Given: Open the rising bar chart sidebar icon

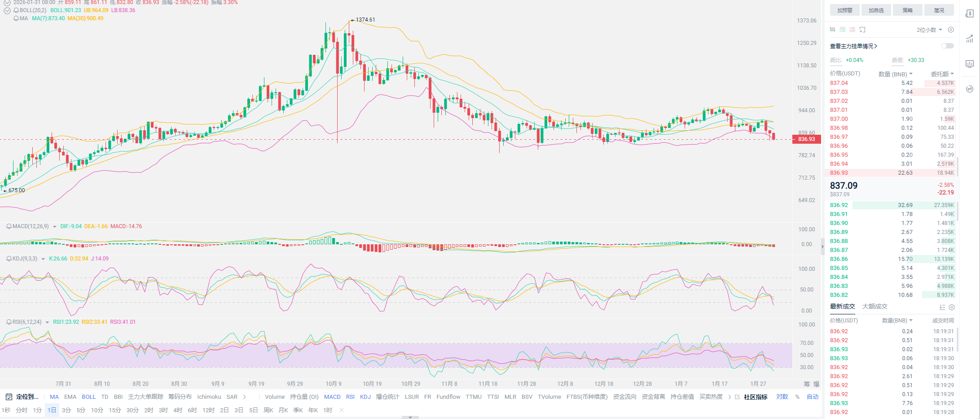Looking at the screenshot, I should (969, 39).
